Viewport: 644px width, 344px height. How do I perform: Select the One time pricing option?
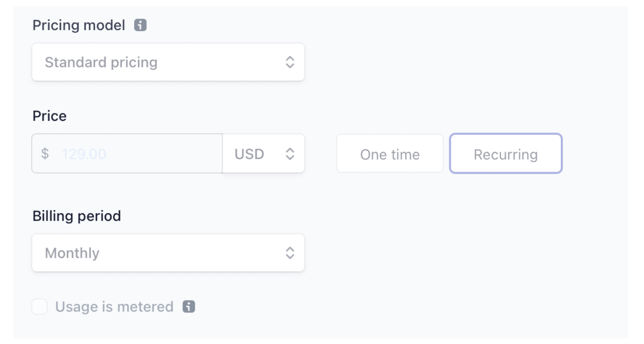click(x=390, y=154)
